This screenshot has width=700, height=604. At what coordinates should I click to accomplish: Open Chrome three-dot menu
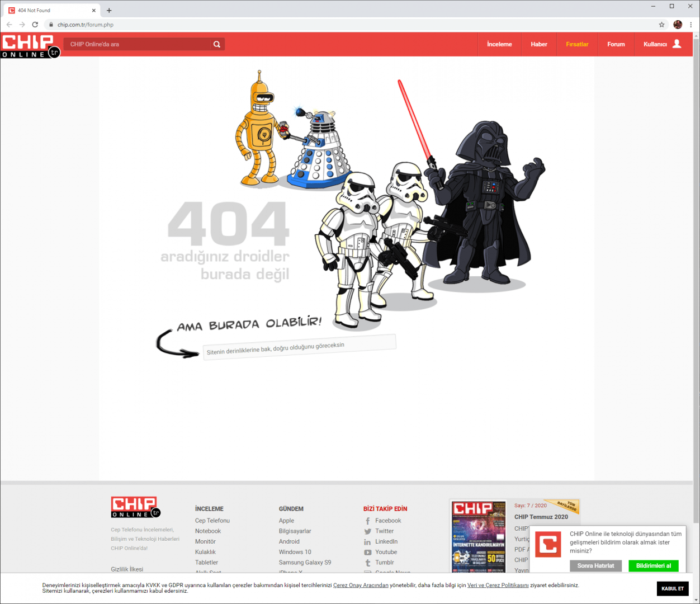691,25
